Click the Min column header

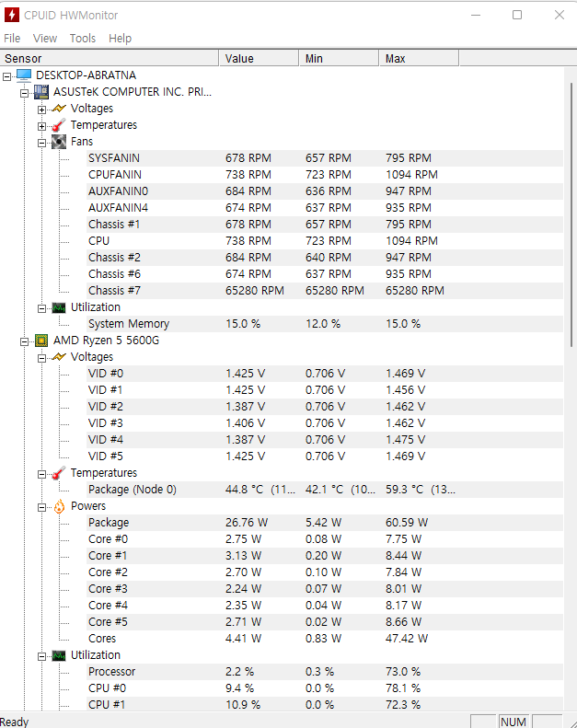click(x=339, y=59)
